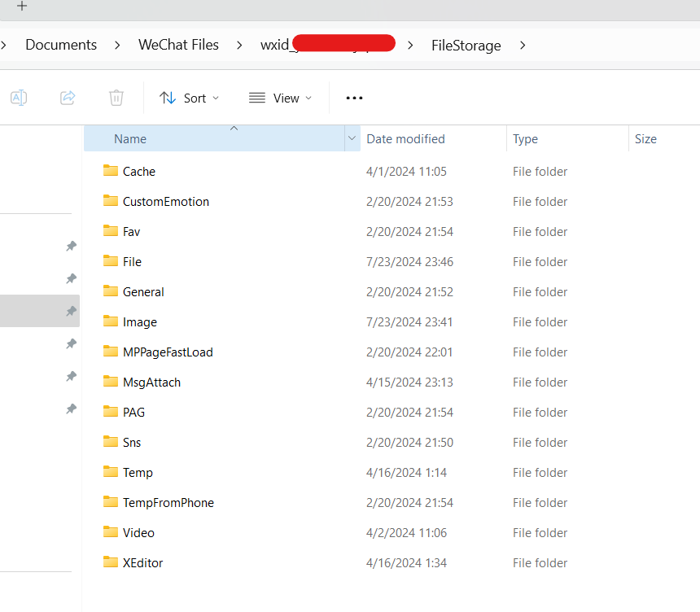
Task: Click the Rename toolbar icon
Action: pos(19,98)
